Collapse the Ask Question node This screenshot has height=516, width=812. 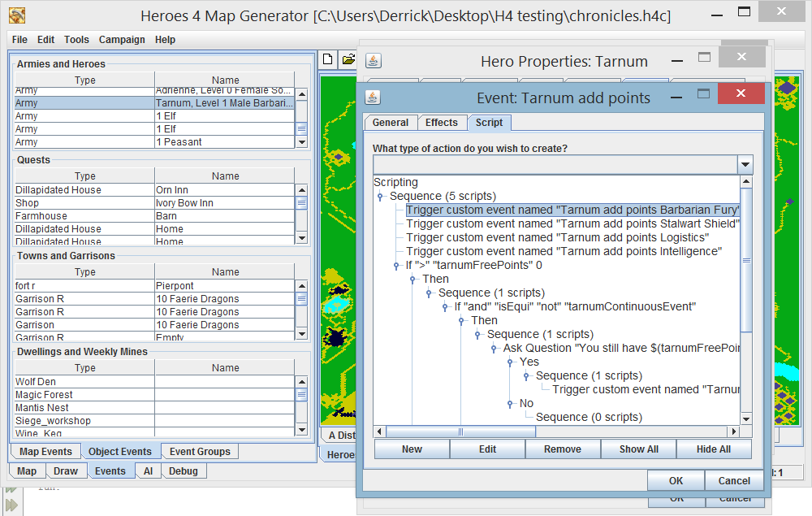[494, 349]
